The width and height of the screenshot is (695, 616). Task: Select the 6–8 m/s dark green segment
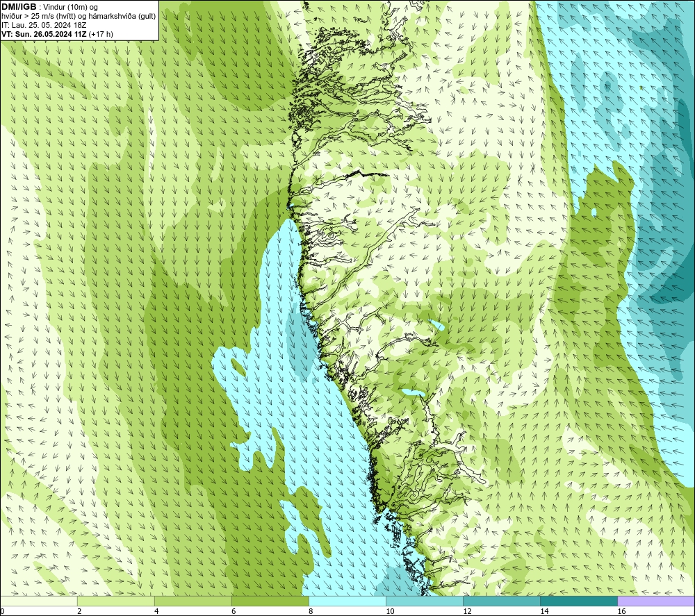(x=270, y=601)
